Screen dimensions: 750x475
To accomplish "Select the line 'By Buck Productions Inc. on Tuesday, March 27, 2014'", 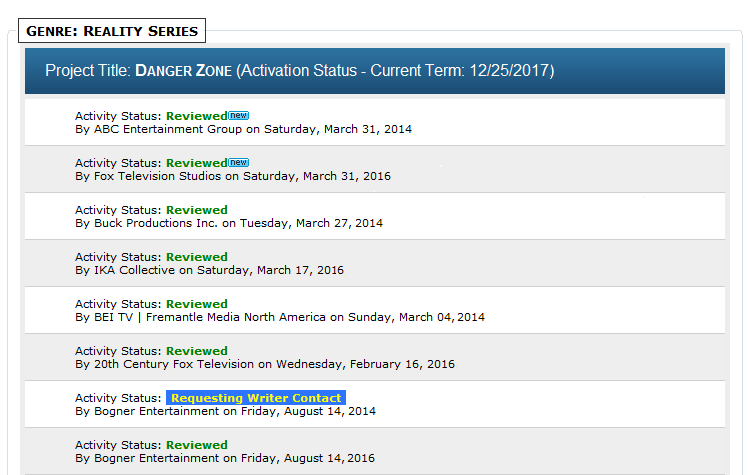I will point(229,223).
